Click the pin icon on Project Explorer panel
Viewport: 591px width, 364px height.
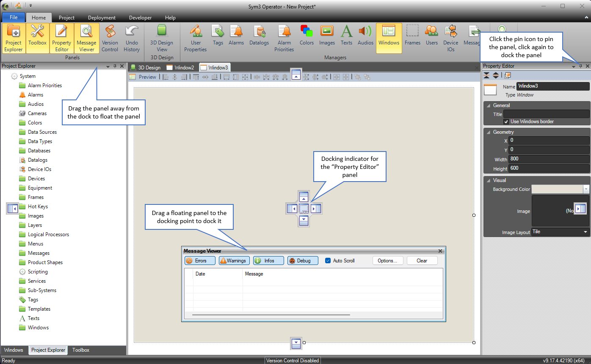click(115, 66)
